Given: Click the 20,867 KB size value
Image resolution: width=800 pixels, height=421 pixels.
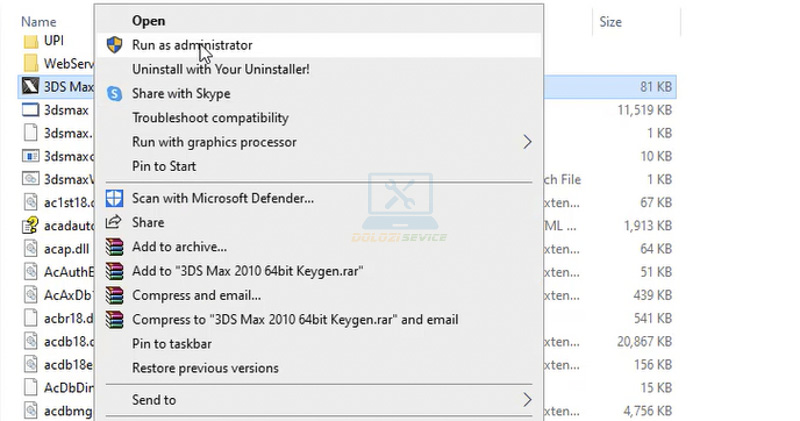Looking at the screenshot, I should coord(644,341).
